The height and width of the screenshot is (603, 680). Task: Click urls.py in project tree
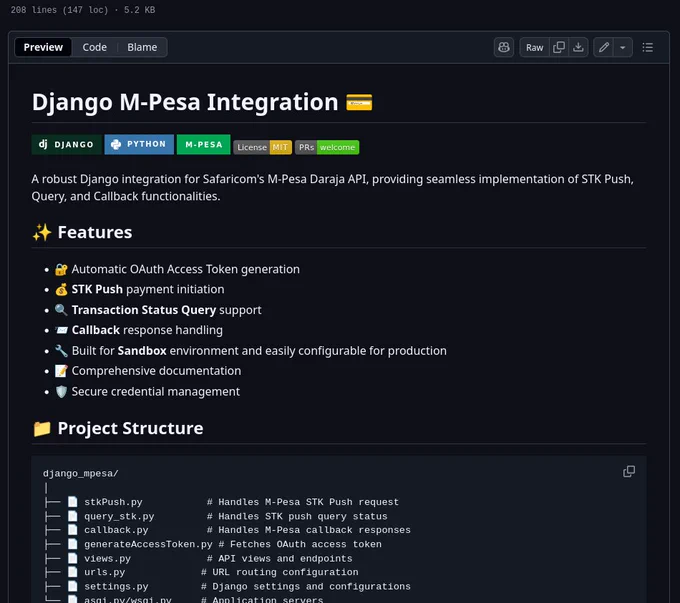(105, 572)
